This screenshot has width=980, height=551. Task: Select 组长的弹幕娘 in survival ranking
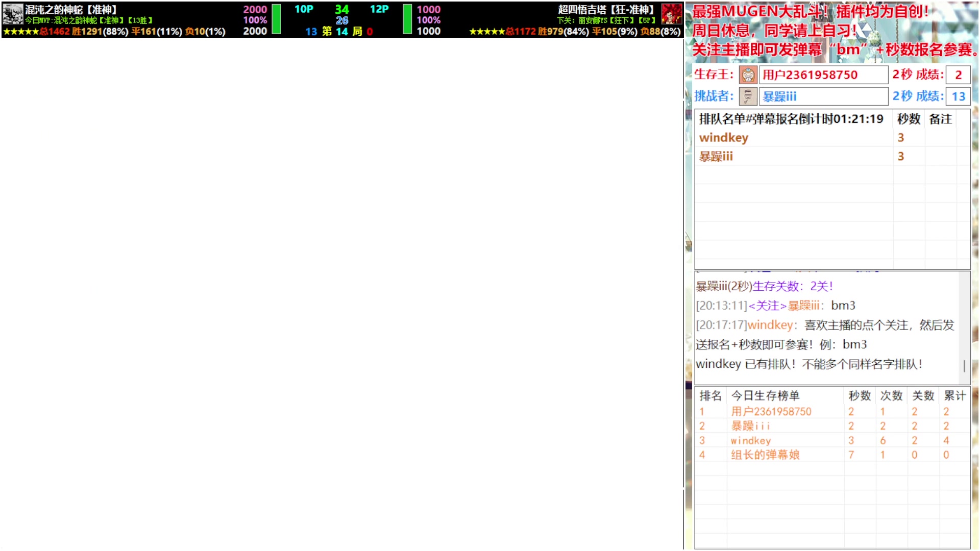click(832, 455)
